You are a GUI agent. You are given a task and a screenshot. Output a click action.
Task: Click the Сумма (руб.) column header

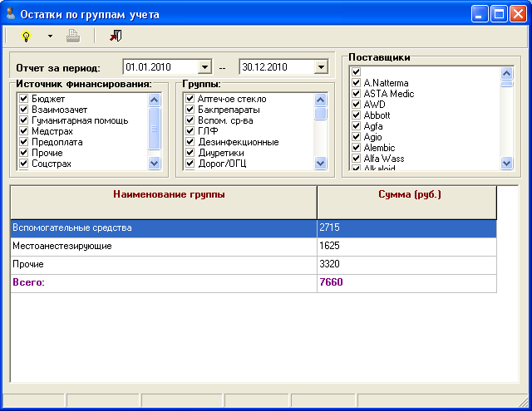[406, 195]
